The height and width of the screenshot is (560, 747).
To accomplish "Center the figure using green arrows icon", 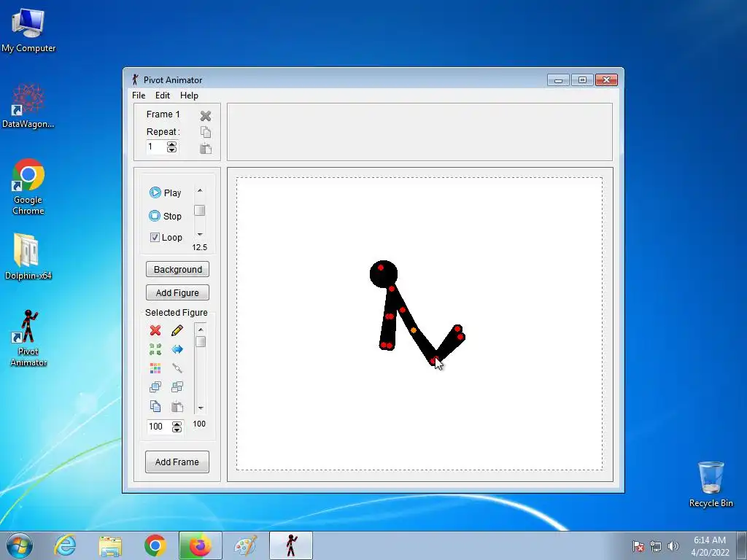I will point(155,349).
